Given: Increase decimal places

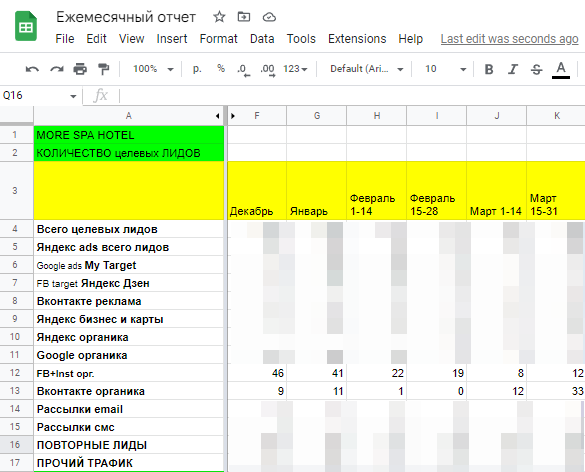Looking at the screenshot, I should pos(268,70).
